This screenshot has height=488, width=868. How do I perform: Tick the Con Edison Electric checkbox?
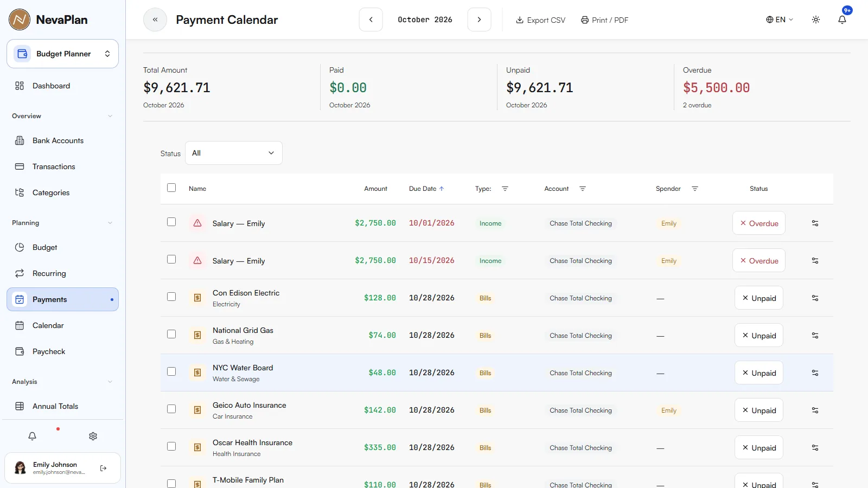(x=171, y=297)
